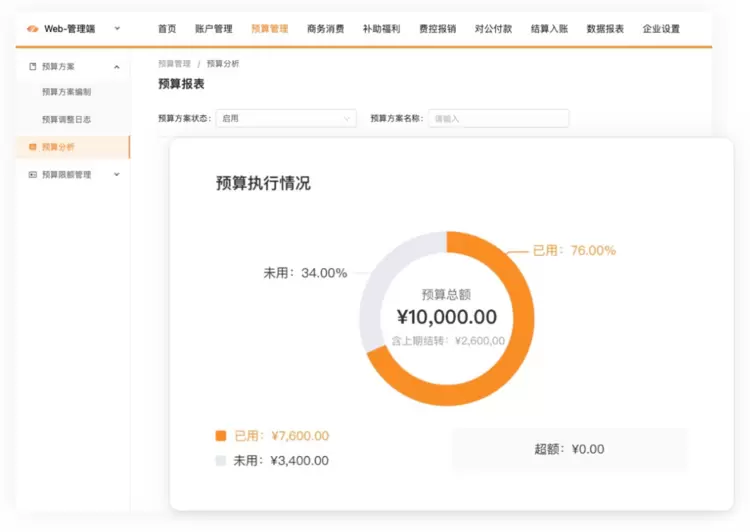Collapse the 预算方案 sidebar section
750x532 pixels.
click(x=117, y=67)
